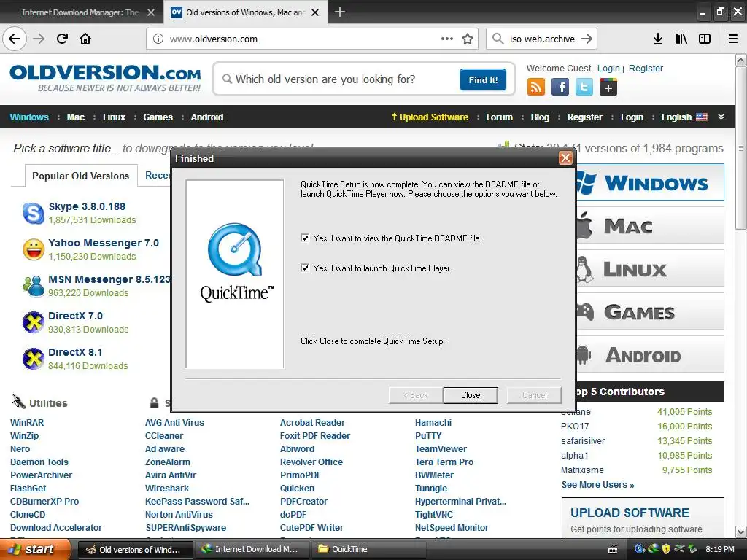Viewport: 747px width, 560px height.
Task: Open the Library icon in toolbar
Action: 681,39
